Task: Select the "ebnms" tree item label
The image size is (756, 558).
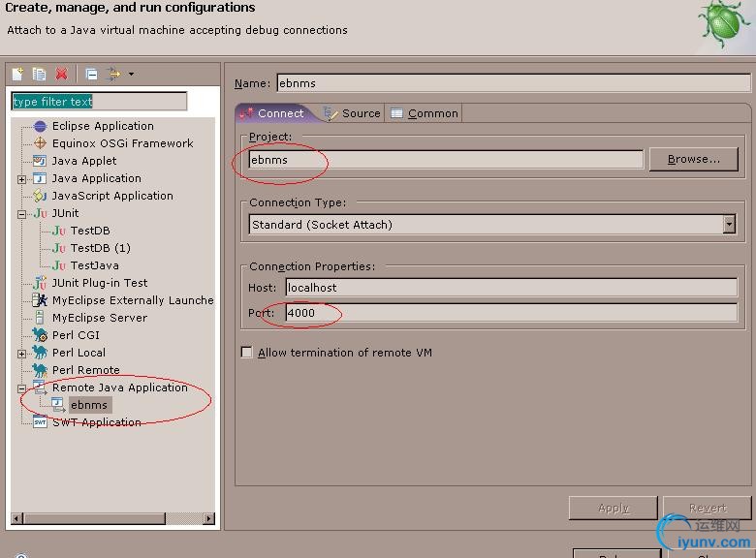Action: click(x=89, y=405)
